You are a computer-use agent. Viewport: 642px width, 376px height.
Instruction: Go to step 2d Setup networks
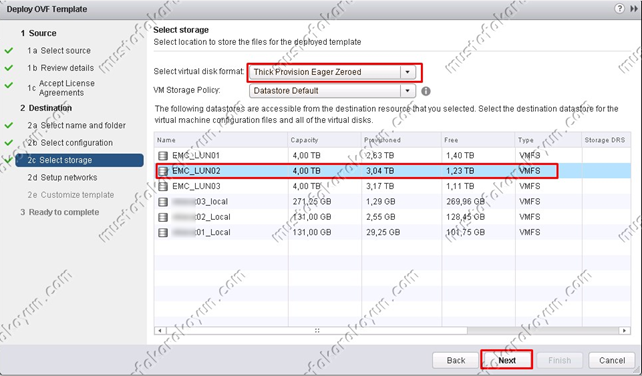tap(62, 177)
